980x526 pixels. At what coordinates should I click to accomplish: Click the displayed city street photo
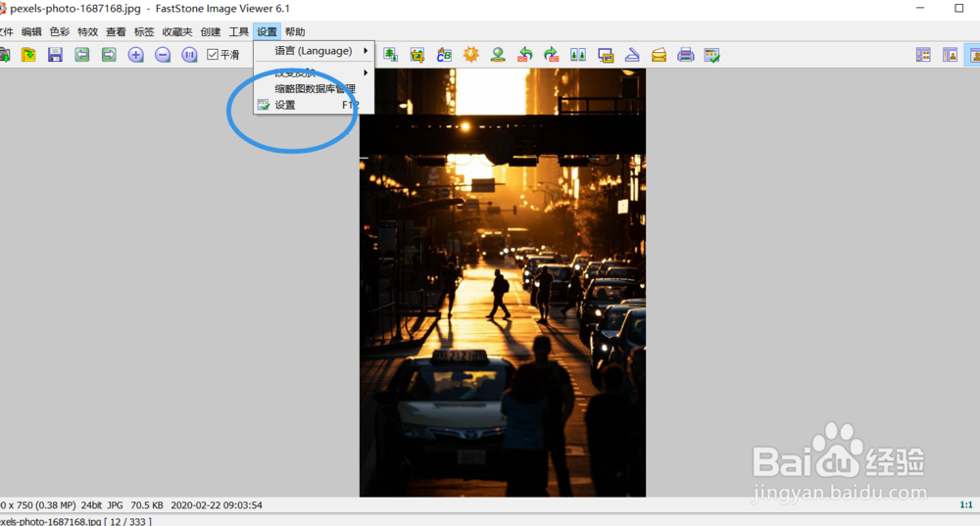pos(503,282)
